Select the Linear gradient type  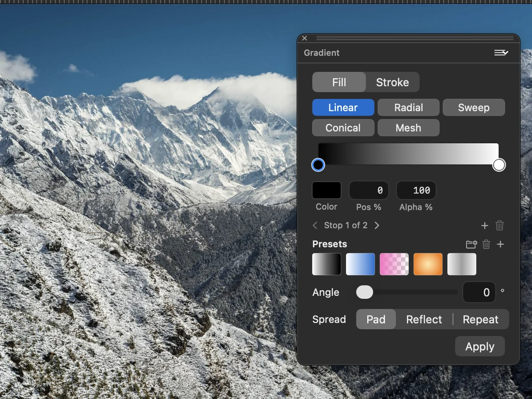(x=343, y=107)
